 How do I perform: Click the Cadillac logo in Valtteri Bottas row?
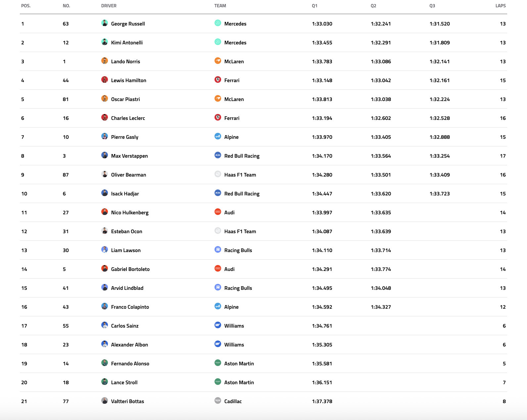217,401
